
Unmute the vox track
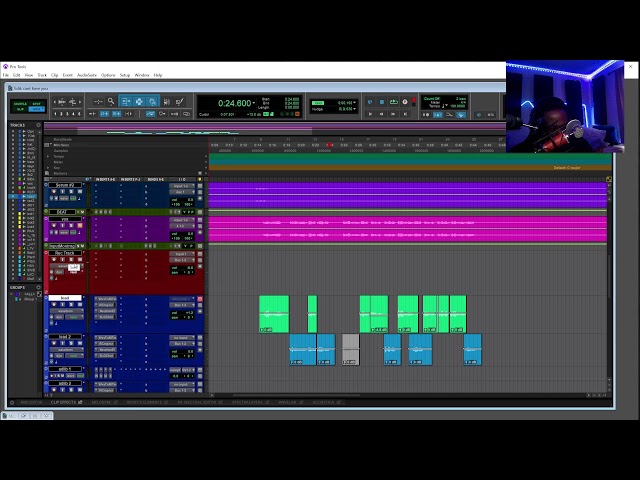[80, 225]
